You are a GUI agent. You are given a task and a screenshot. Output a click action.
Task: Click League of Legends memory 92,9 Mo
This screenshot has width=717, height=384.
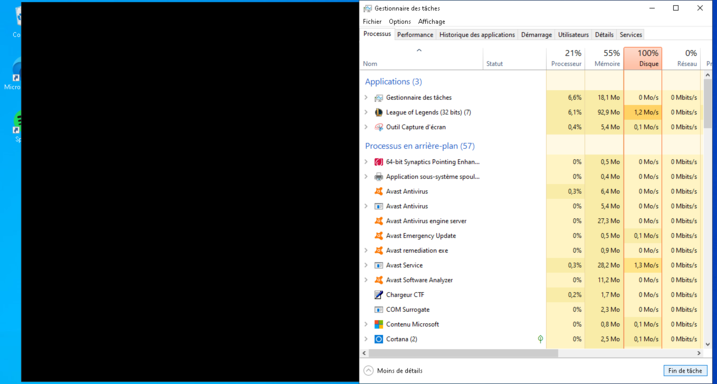click(604, 112)
